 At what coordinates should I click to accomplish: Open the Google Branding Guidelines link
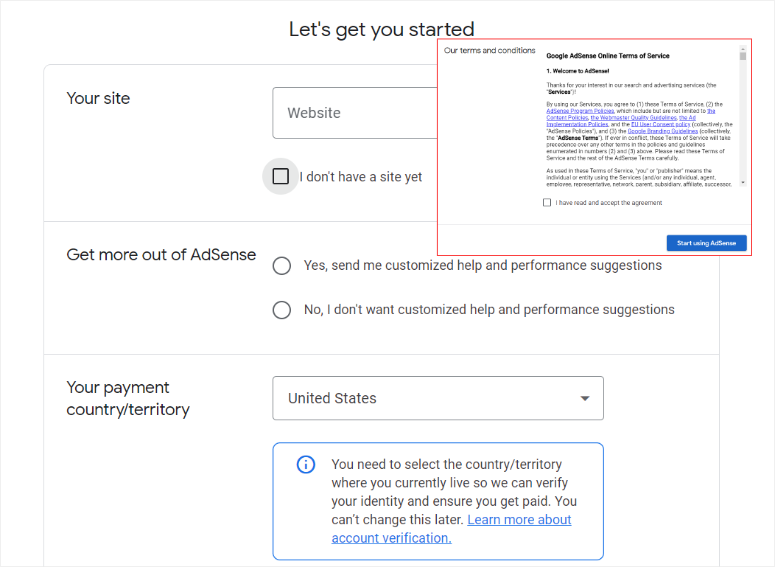[663, 131]
